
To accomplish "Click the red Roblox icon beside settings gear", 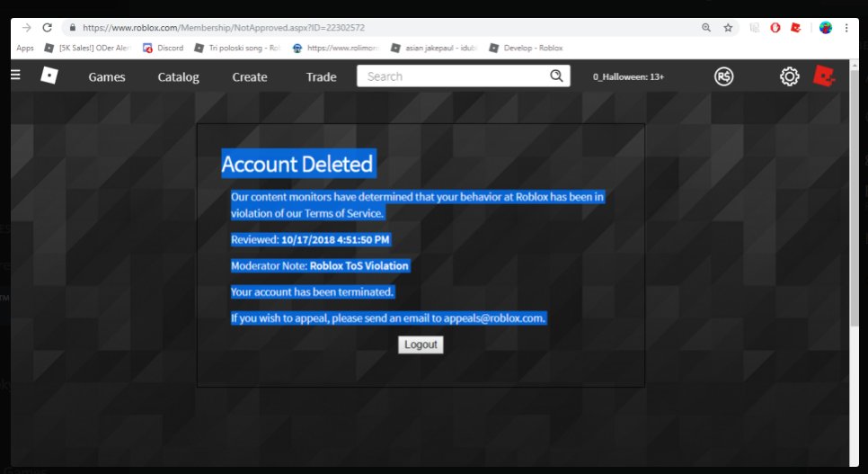I will coord(824,76).
